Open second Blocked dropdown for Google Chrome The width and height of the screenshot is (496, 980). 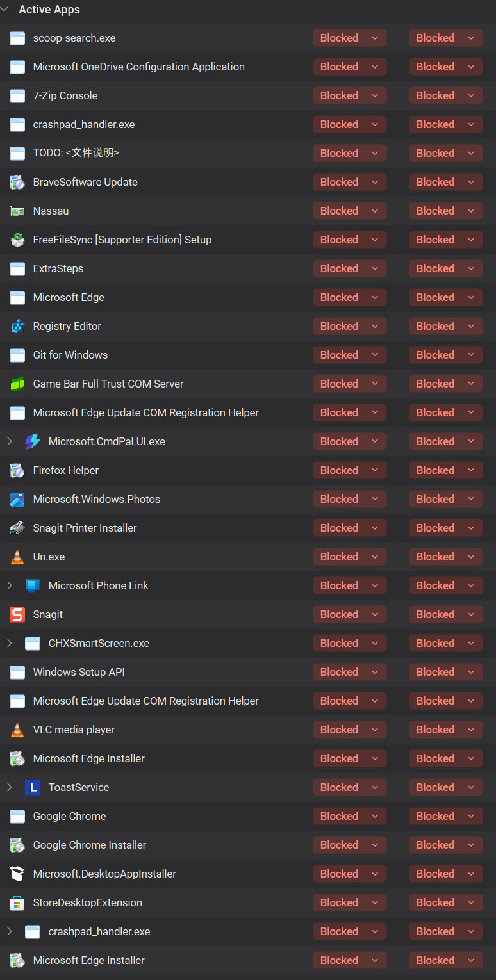coord(445,817)
